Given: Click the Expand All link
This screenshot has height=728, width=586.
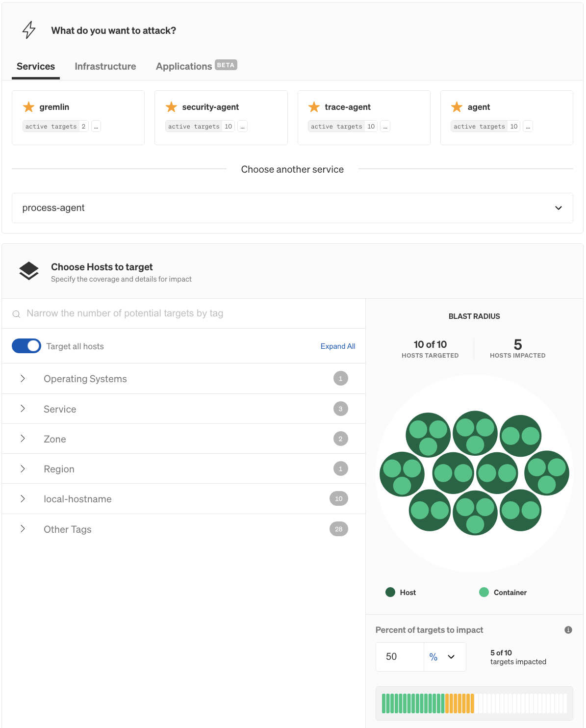Looking at the screenshot, I should 338,346.
